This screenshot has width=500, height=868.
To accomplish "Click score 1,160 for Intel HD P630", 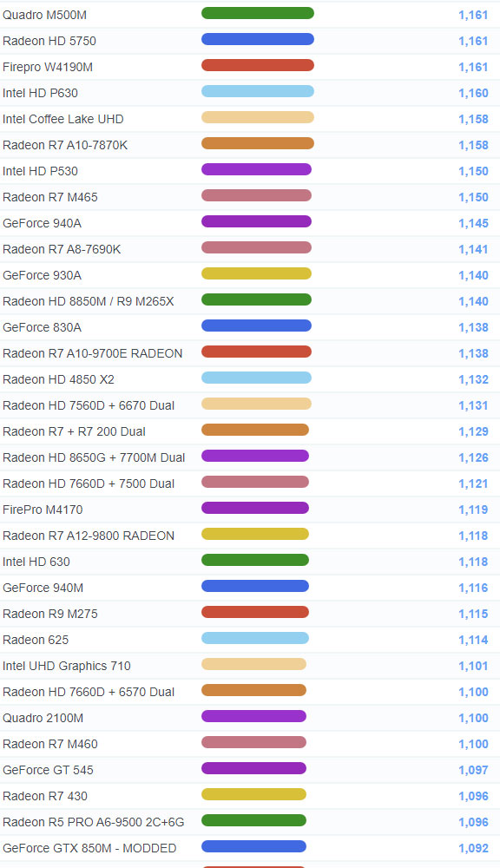I will click(473, 93).
